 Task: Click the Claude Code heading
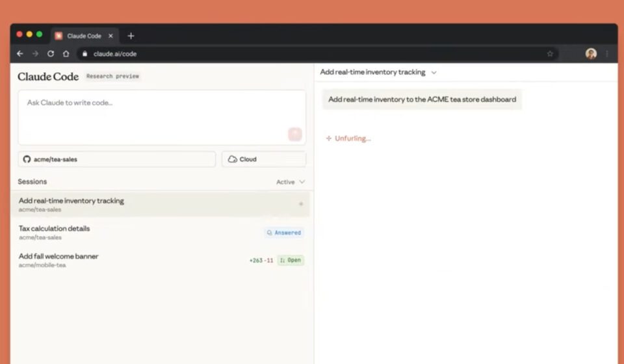[x=48, y=77]
